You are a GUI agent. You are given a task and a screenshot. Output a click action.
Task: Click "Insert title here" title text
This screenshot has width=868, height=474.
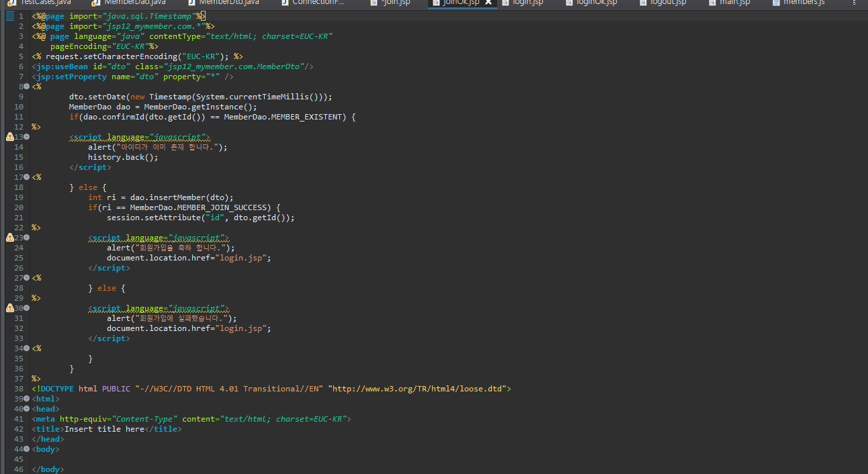(x=104, y=429)
